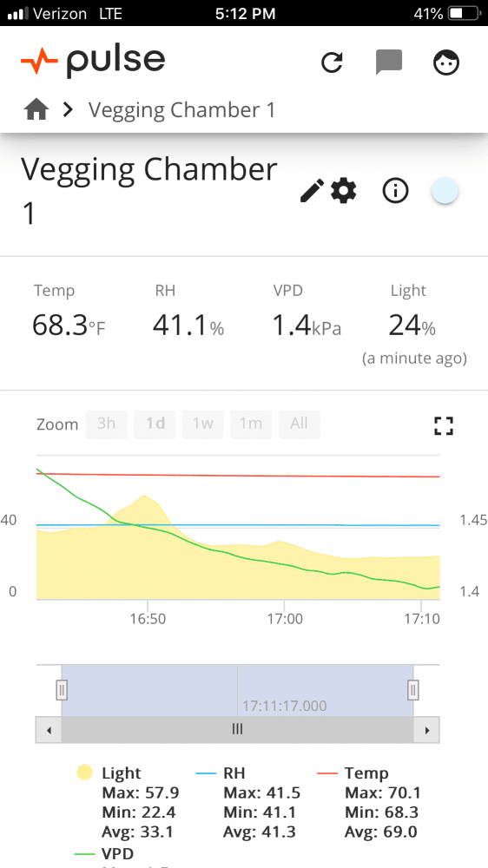Edit device name with pencil icon
This screenshot has height=868, width=488.
click(312, 192)
